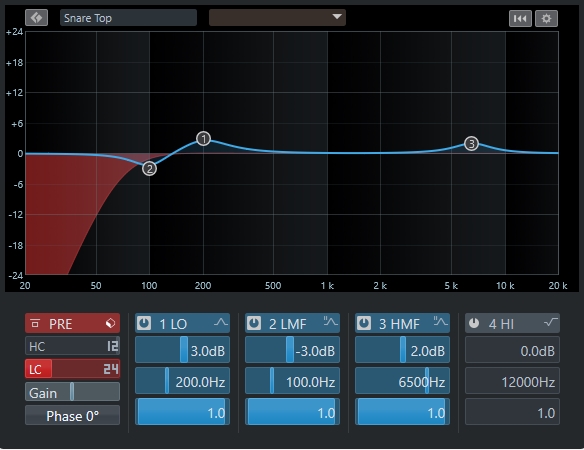This screenshot has width=584, height=450.
Task: Toggle band 2 LMF power button
Action: (x=254, y=323)
